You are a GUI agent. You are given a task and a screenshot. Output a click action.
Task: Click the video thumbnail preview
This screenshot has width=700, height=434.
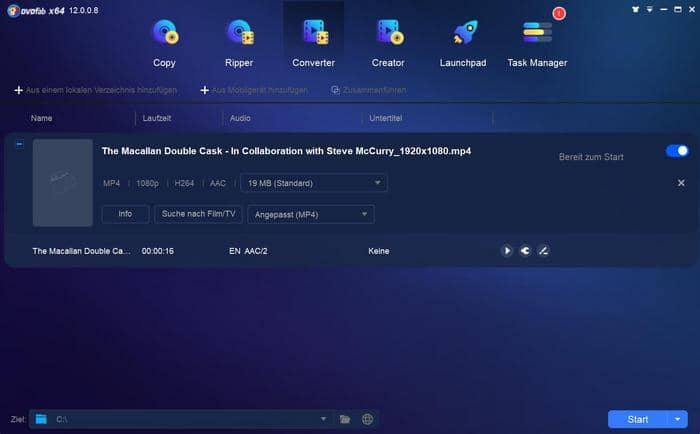click(62, 182)
